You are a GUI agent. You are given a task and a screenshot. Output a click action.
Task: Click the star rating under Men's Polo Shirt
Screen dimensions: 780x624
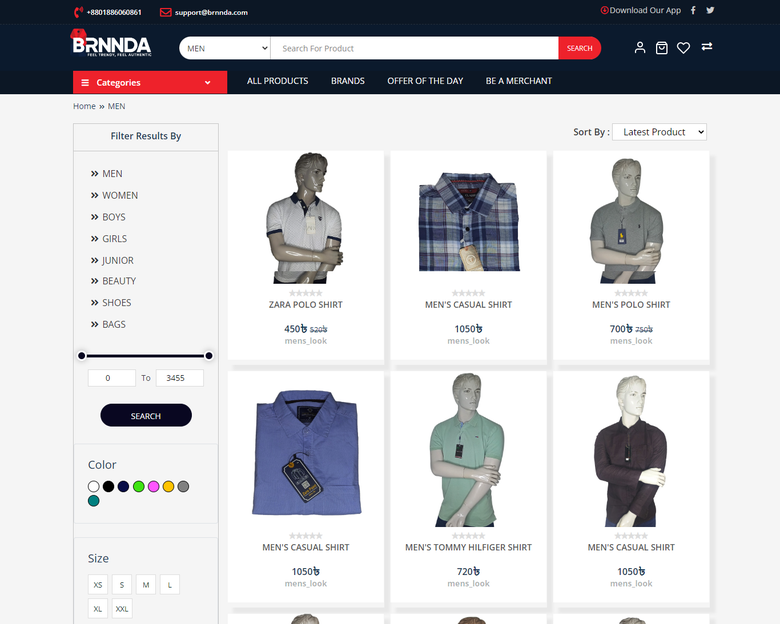(631, 293)
